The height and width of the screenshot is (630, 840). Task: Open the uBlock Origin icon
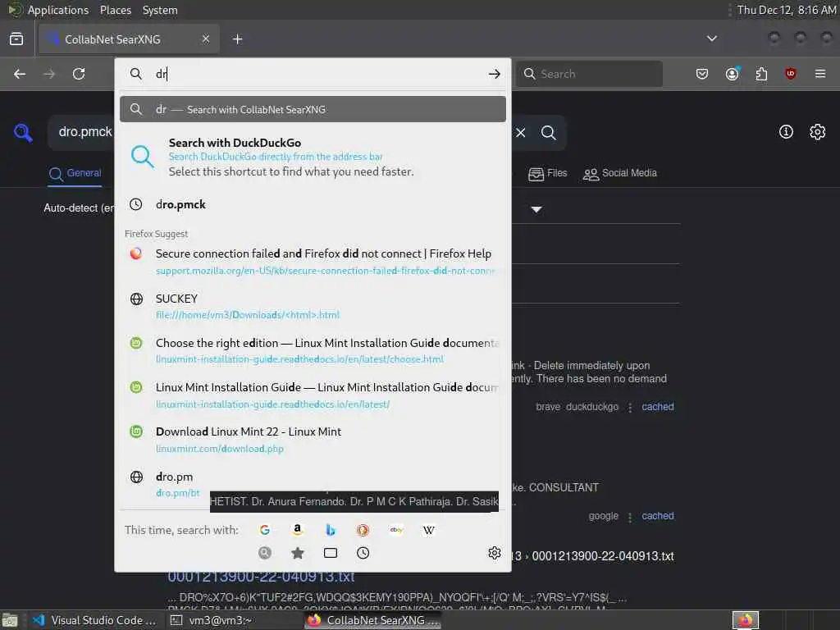point(791,74)
